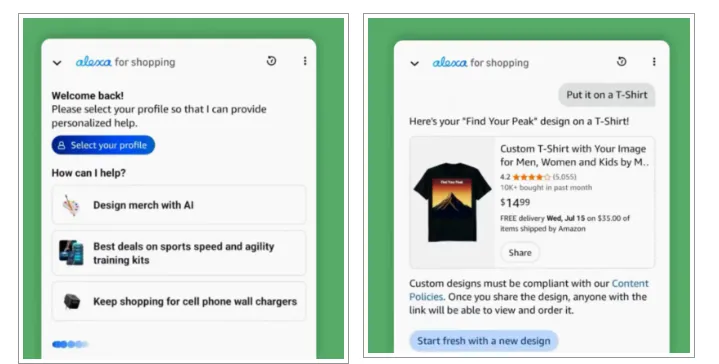
Task: Click the wall charger image thumbnail
Action: pyautogui.click(x=71, y=301)
